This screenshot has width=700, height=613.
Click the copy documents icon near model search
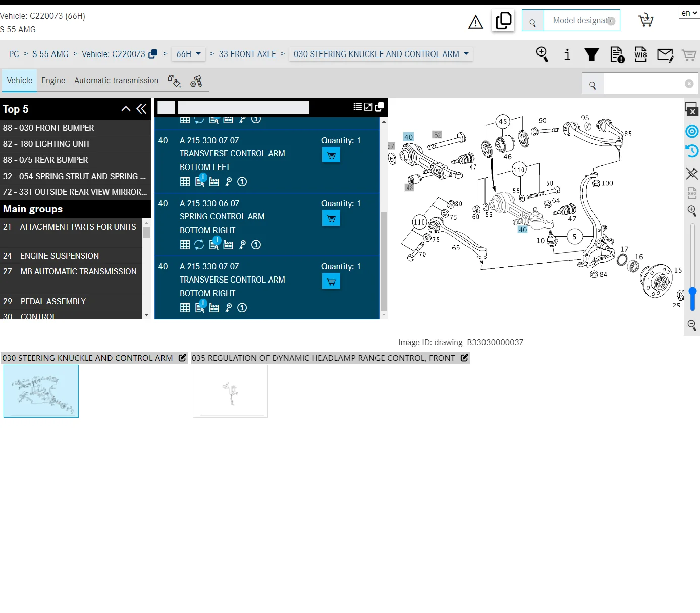503,21
